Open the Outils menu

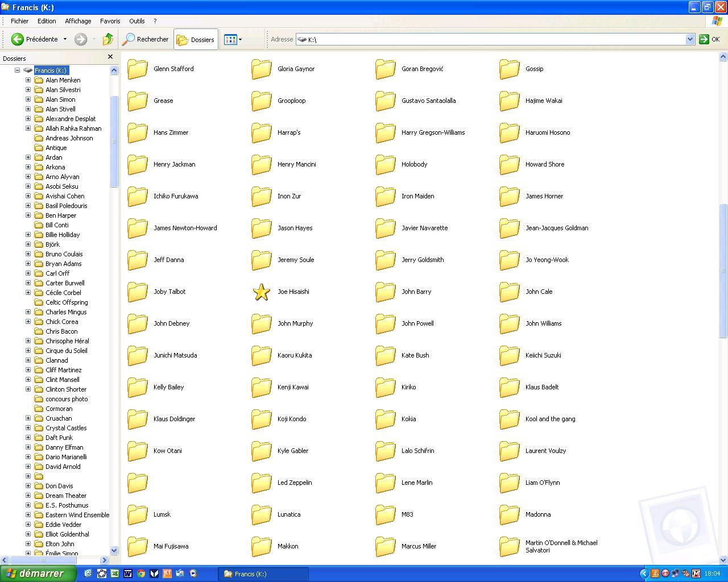tap(136, 21)
